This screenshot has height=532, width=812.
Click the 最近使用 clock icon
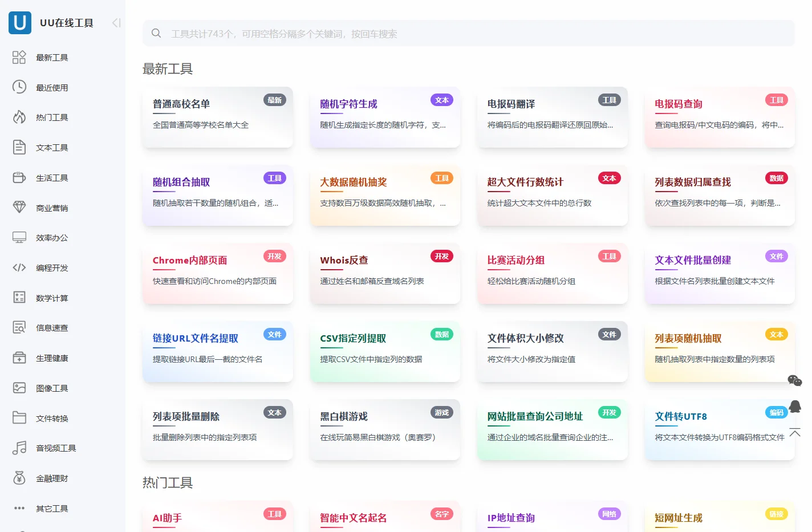click(19, 87)
